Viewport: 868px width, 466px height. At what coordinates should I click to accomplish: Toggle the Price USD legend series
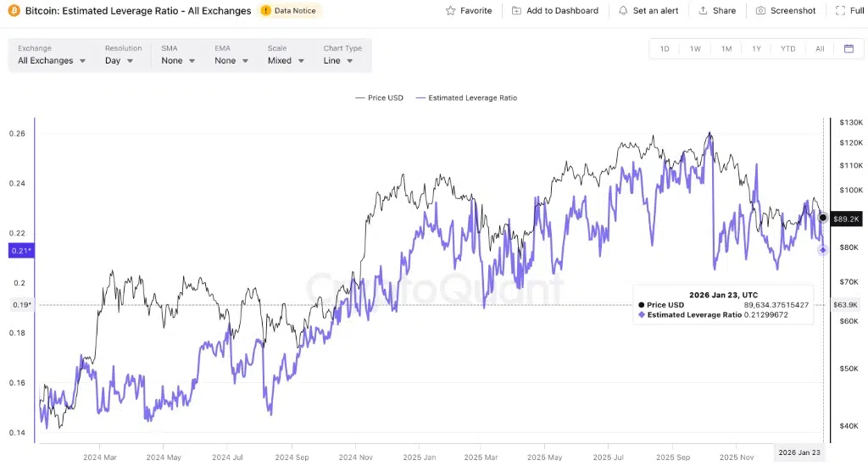[380, 98]
